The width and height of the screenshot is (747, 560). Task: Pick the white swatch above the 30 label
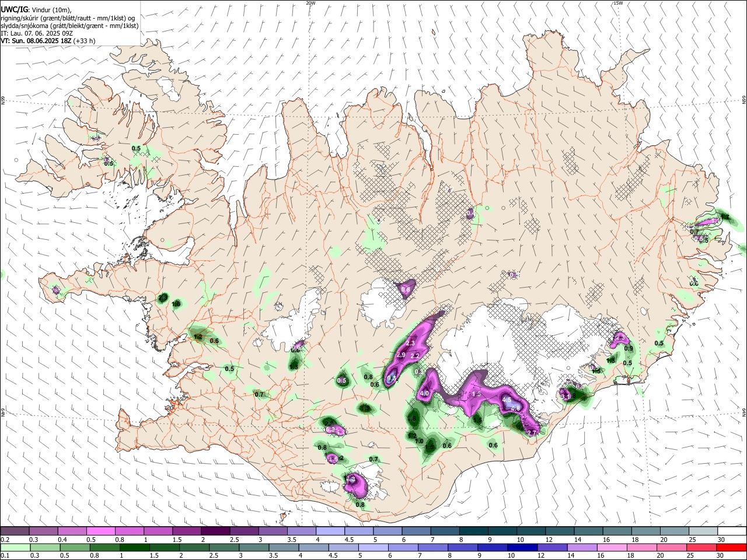tap(732, 531)
